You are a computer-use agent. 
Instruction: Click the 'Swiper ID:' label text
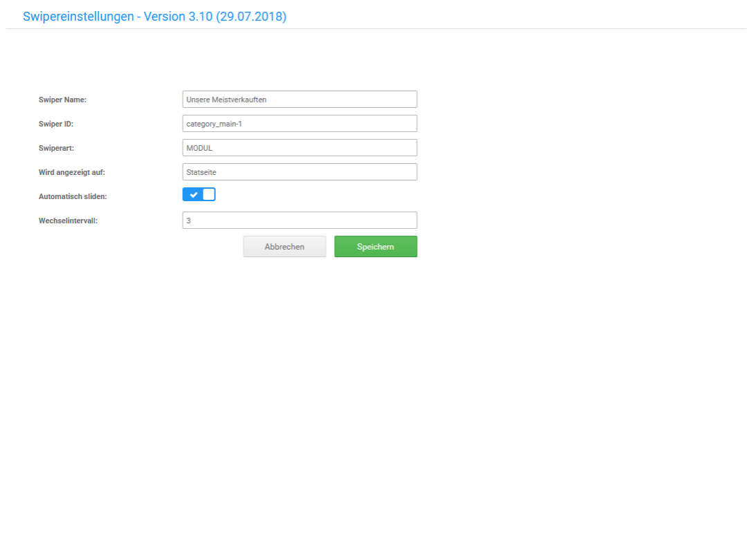pyautogui.click(x=56, y=124)
